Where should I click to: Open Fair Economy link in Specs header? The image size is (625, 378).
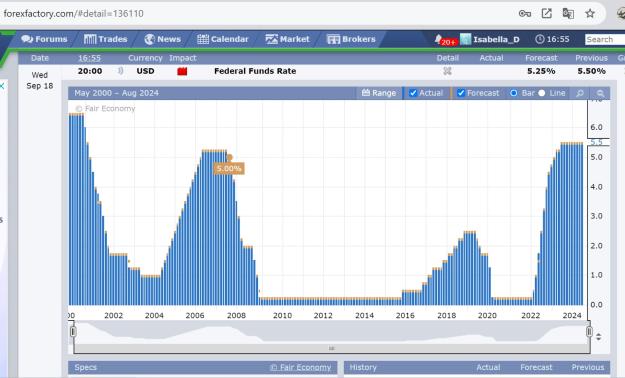click(301, 367)
